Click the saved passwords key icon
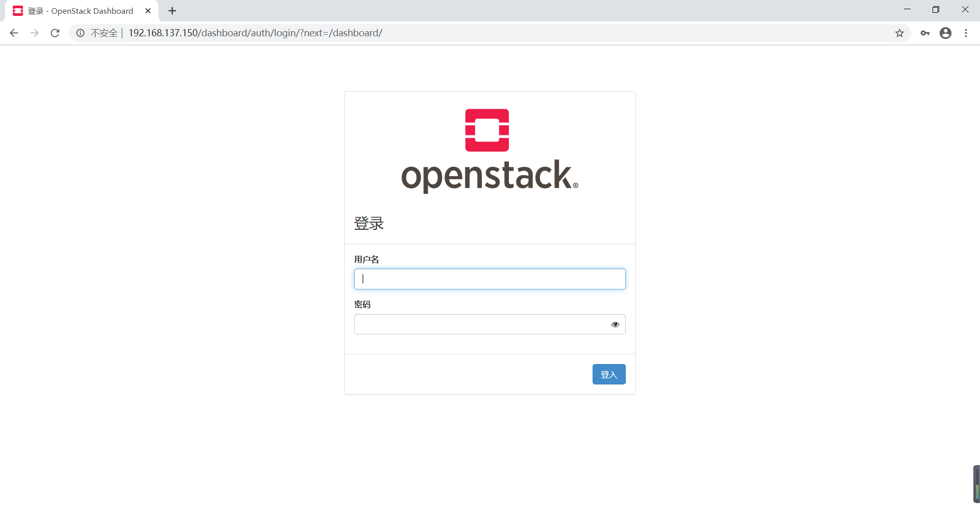The height and width of the screenshot is (532, 980). tap(925, 33)
